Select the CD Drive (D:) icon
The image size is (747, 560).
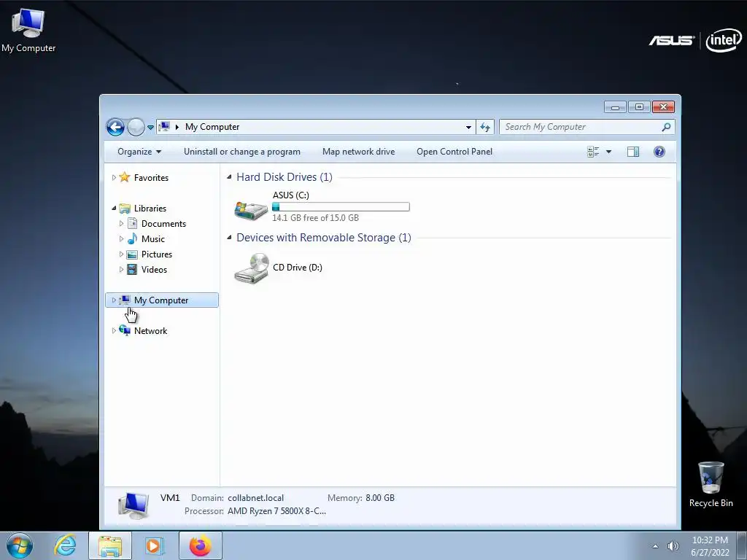coord(251,268)
